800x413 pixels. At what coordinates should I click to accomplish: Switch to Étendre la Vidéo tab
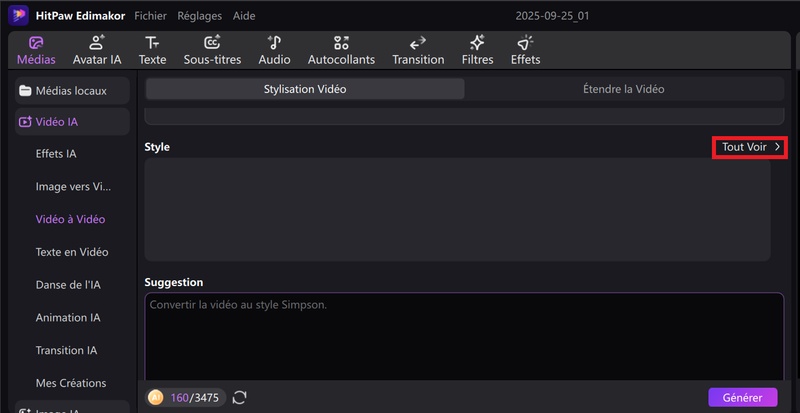[623, 89]
